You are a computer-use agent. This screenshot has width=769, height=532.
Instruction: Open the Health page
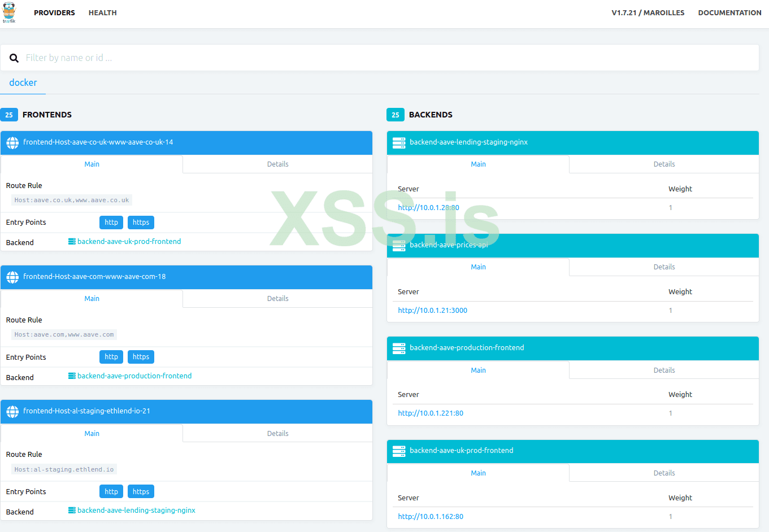[103, 13]
